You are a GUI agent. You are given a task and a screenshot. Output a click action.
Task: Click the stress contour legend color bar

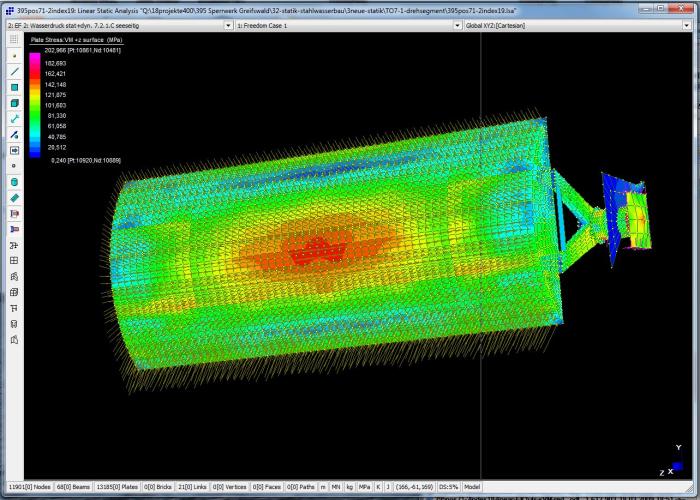35,105
